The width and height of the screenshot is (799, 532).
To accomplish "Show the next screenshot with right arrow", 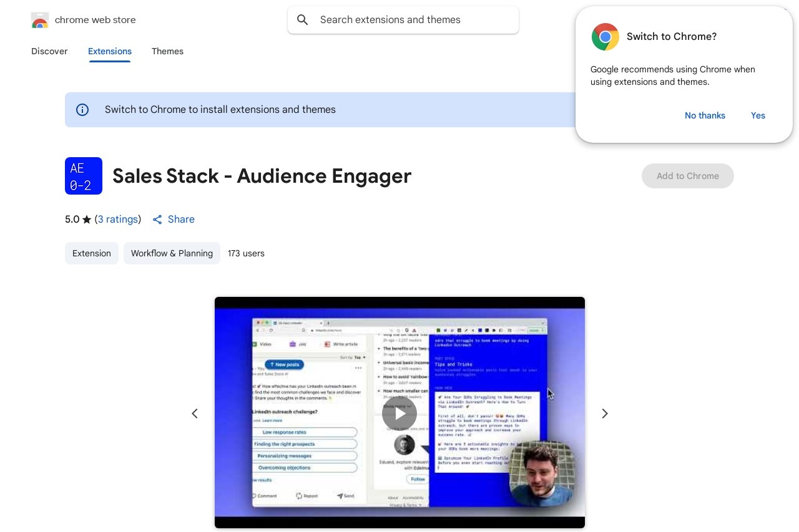I will (x=604, y=414).
